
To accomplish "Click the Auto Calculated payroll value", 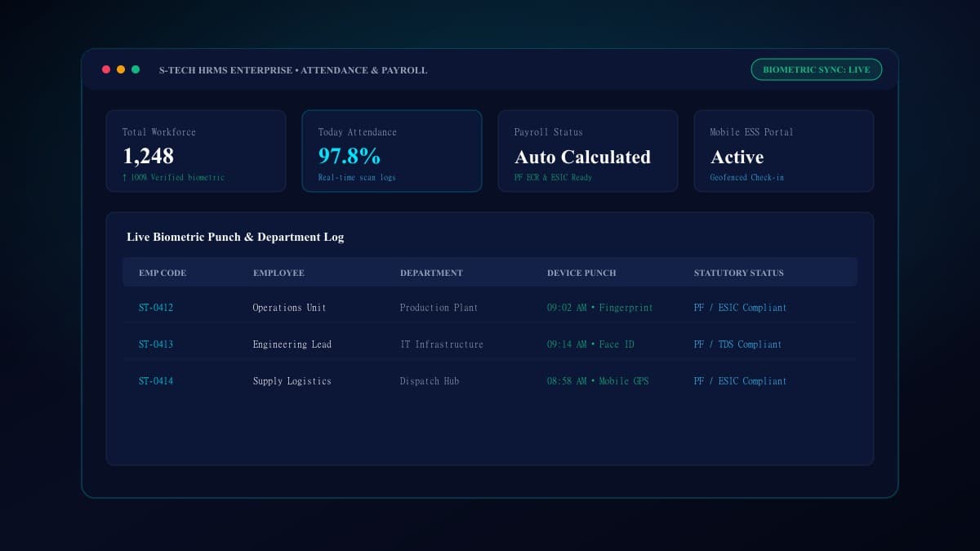I will click(x=582, y=157).
